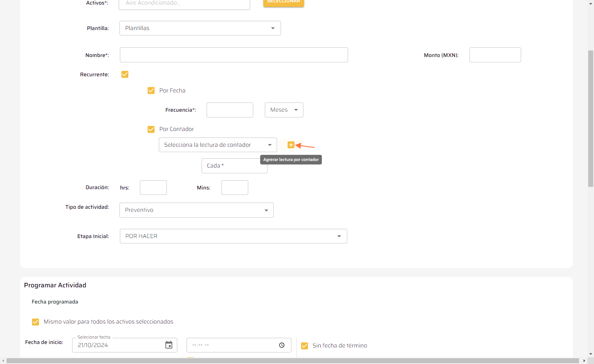
Task: Open the Plantillas dropdown
Action: 200,28
